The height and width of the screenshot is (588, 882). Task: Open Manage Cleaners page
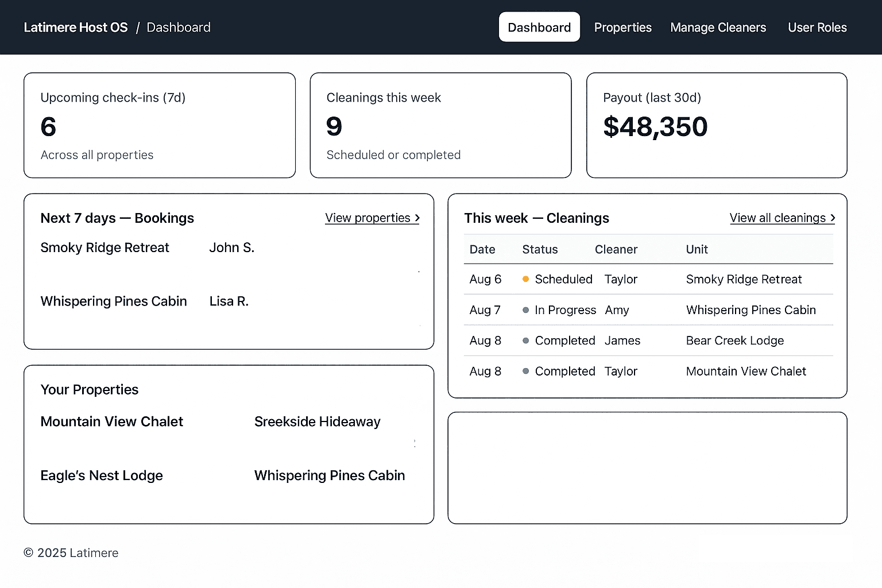coord(718,28)
